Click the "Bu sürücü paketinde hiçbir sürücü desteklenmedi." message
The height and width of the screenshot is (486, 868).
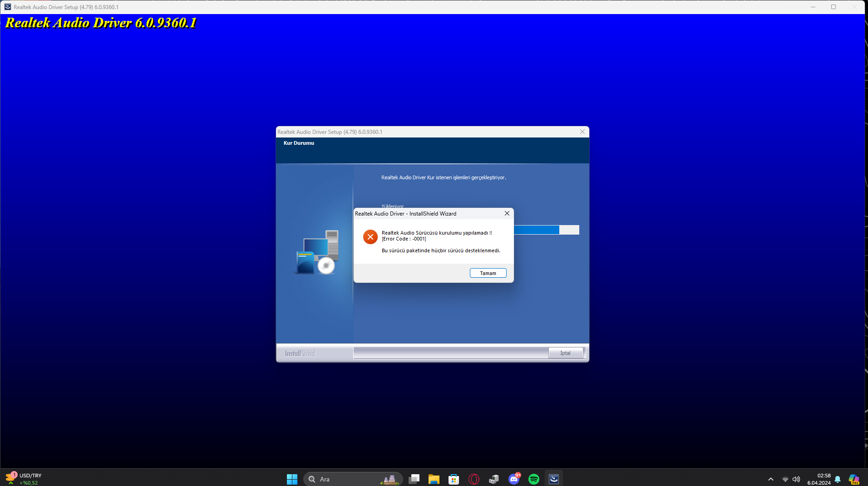pyautogui.click(x=441, y=250)
